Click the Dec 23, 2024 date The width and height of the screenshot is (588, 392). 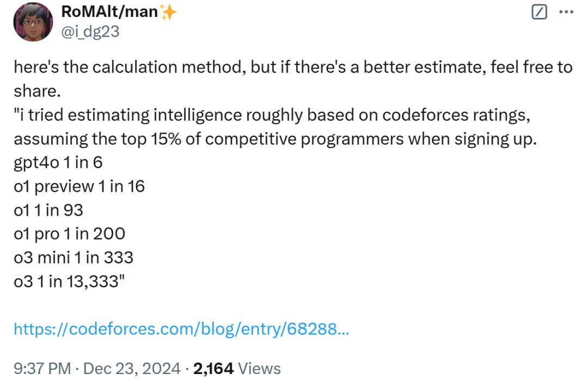(132, 369)
